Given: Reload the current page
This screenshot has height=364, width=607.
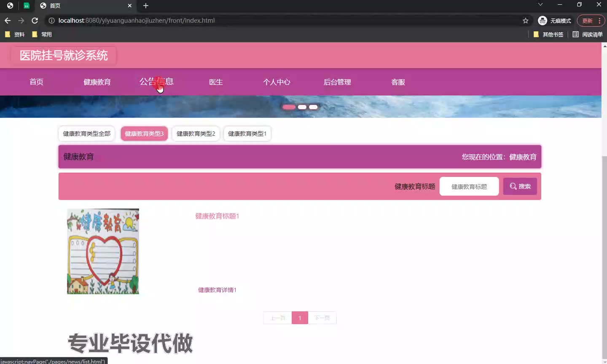Looking at the screenshot, I should [35, 20].
